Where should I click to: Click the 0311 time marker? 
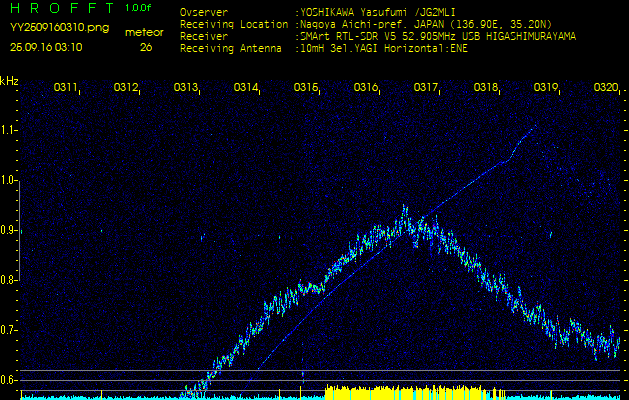(66, 88)
